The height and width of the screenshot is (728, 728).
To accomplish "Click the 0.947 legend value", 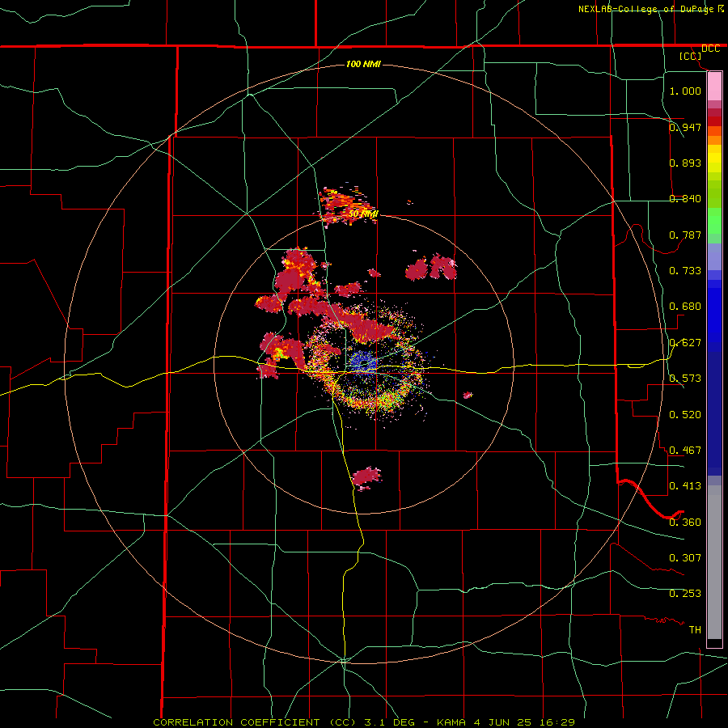I will tap(685, 127).
